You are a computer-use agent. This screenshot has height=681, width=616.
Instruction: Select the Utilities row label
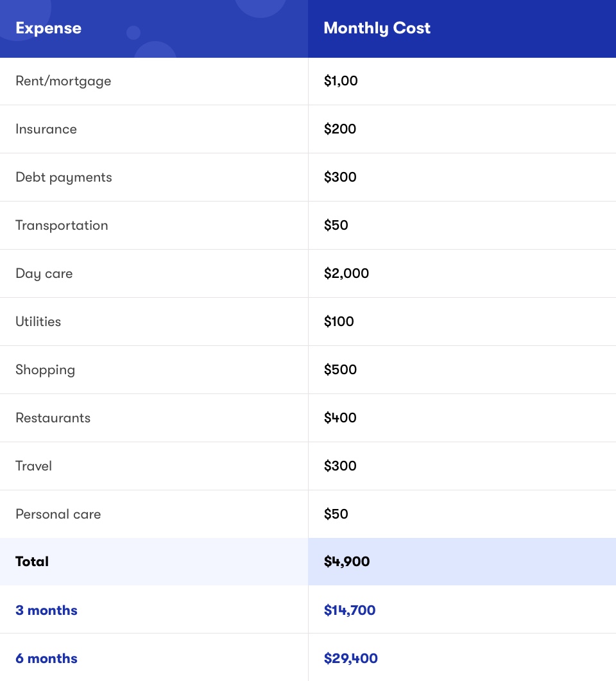pos(38,322)
